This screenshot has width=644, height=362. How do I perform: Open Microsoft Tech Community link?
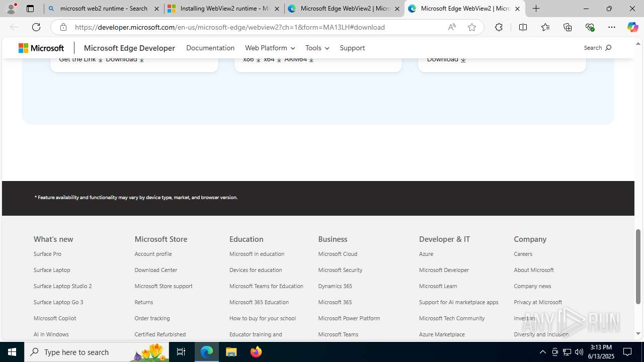452,318
